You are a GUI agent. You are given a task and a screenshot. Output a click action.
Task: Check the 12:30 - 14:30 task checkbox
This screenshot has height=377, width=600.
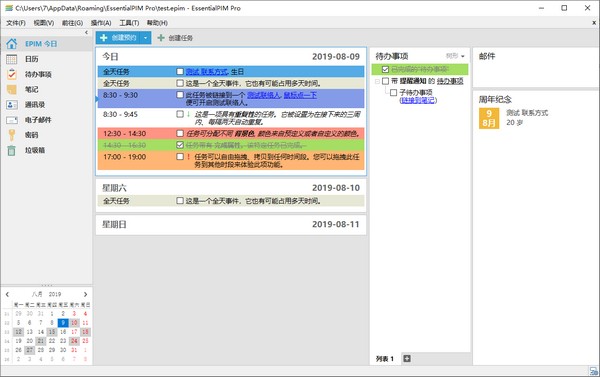coord(180,134)
